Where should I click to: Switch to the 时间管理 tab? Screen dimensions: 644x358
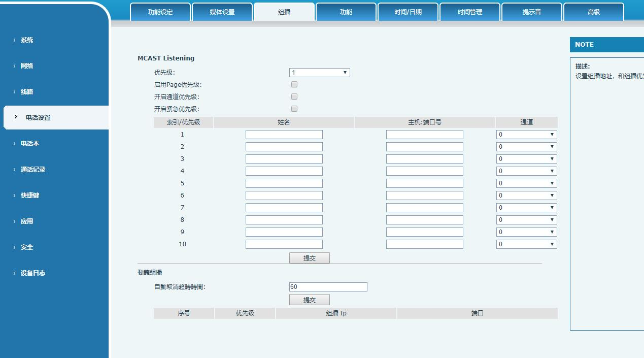(470, 12)
